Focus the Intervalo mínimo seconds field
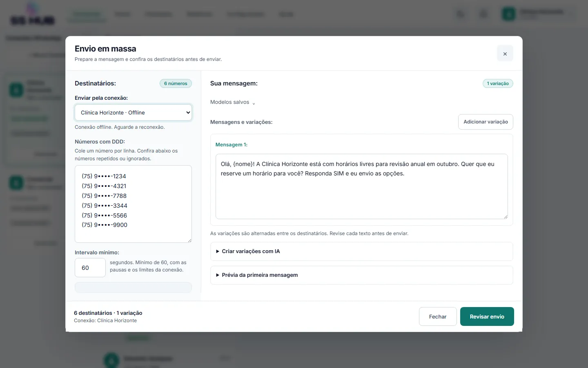This screenshot has width=588, height=368. pos(90,268)
